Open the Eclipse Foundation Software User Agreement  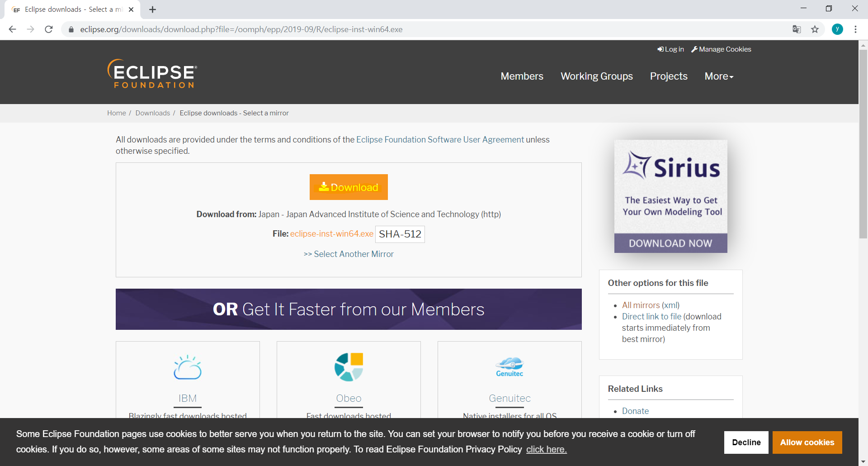440,140
